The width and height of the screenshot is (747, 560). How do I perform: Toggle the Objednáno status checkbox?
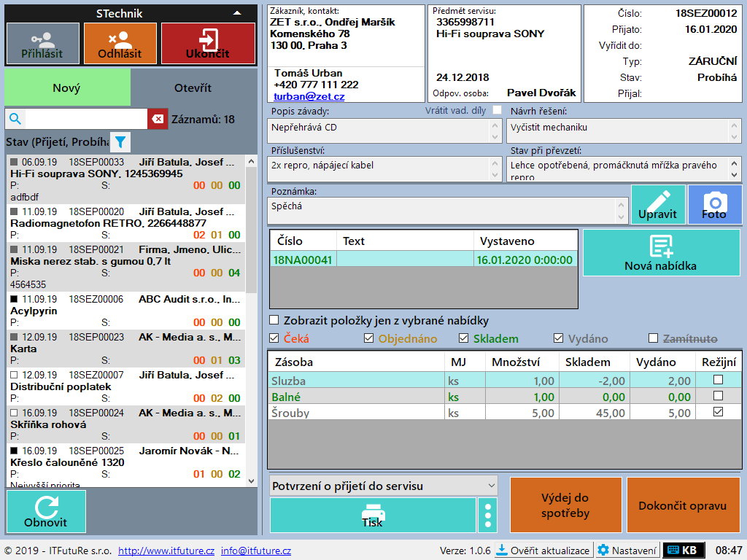tap(368, 338)
